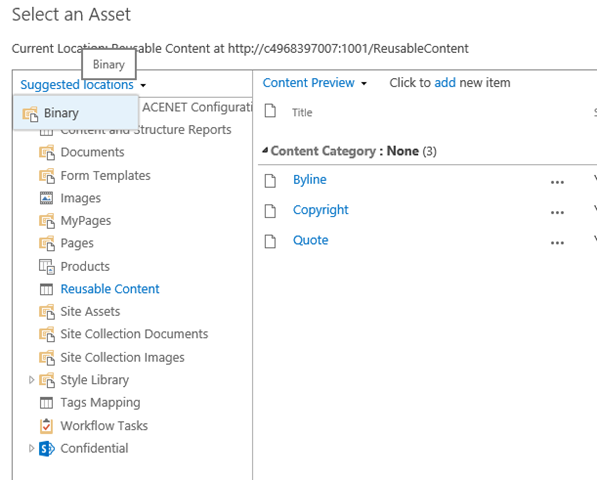This screenshot has width=597, height=480.
Task: Select the Reusable Content tree item
Action: (110, 289)
